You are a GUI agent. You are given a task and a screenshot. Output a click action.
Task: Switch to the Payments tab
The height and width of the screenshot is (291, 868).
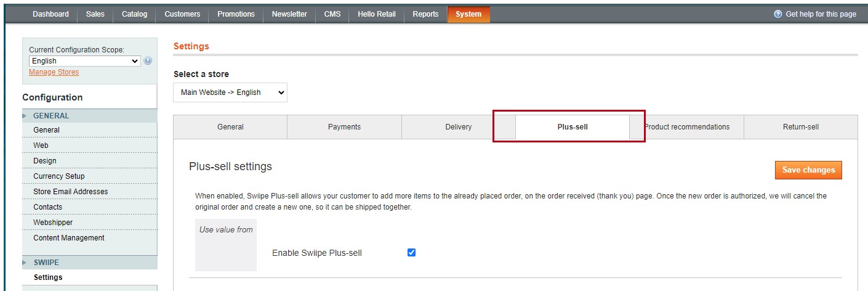(x=344, y=127)
